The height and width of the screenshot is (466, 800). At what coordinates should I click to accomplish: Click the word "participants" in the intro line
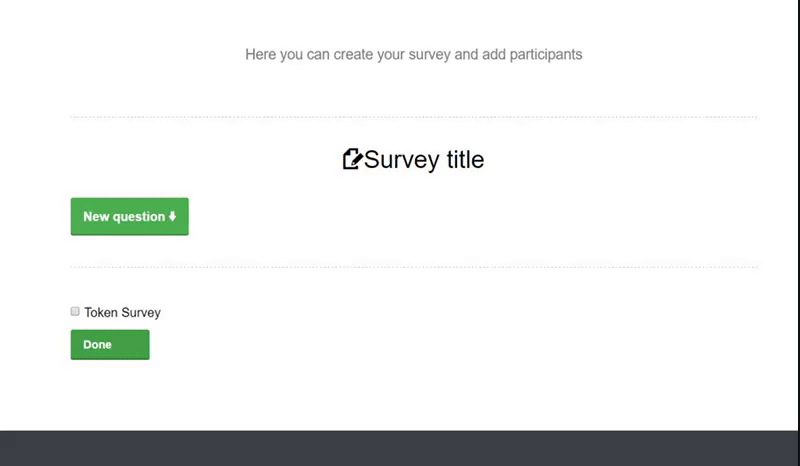(x=544, y=54)
